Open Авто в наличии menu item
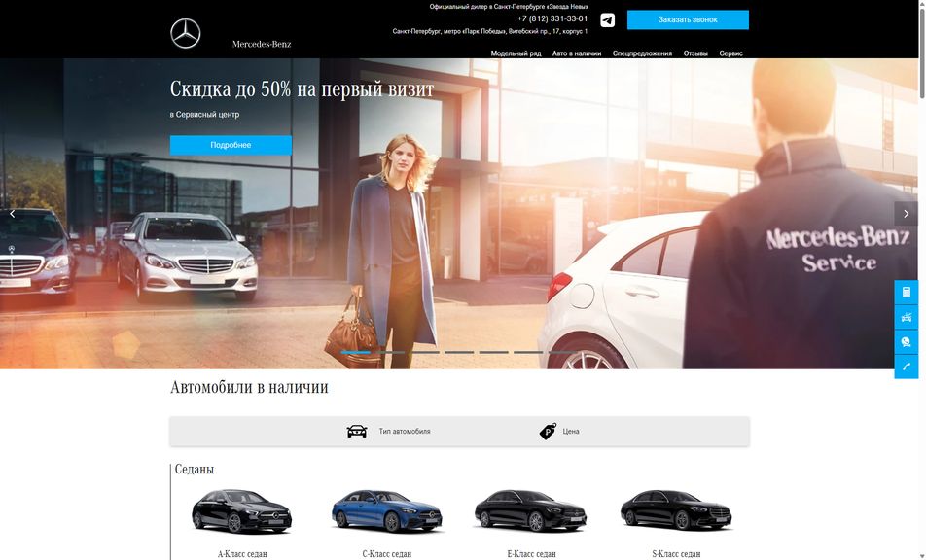 click(x=577, y=53)
